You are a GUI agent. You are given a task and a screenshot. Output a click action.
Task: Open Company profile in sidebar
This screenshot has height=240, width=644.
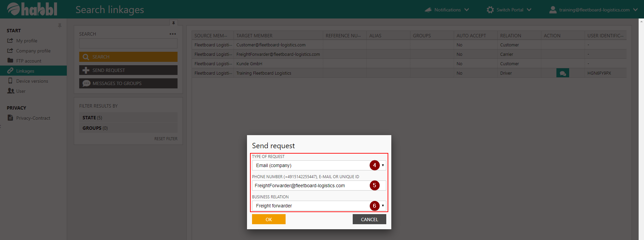click(x=33, y=51)
